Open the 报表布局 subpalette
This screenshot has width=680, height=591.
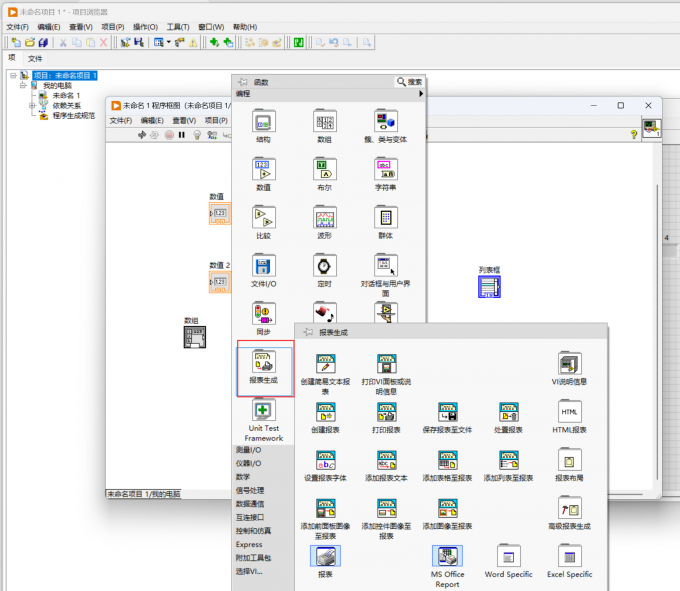pos(569,460)
